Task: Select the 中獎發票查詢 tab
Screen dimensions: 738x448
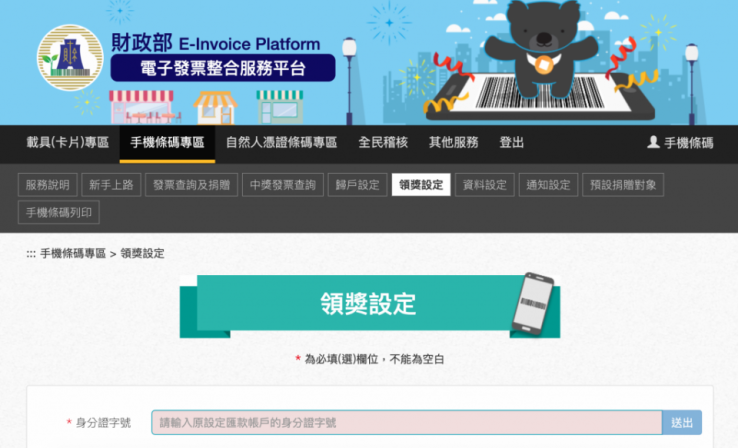Action: 282,185
